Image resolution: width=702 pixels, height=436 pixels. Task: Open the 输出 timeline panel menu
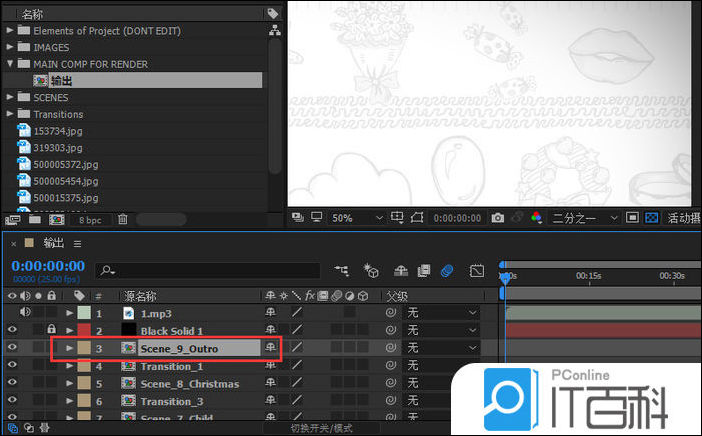pos(77,243)
